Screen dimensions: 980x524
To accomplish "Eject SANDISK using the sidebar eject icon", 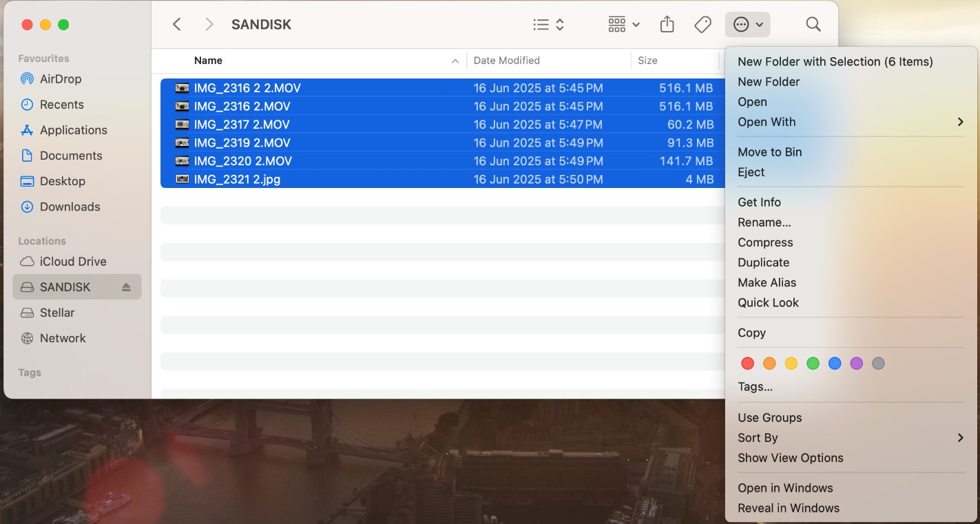I will 126,287.
